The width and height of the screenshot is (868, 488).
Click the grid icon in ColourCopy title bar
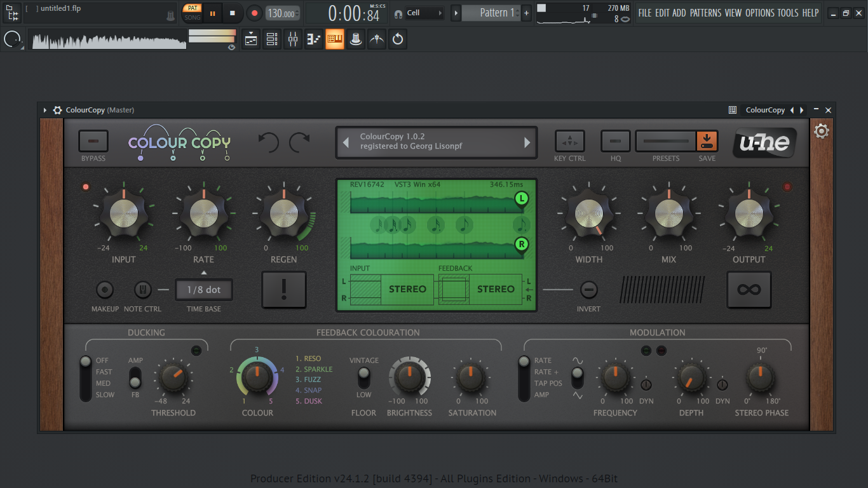point(733,110)
